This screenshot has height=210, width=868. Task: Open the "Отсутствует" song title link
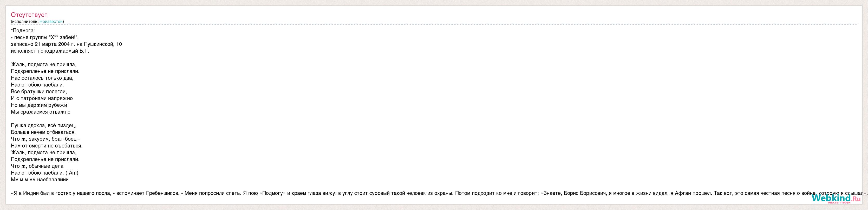(x=29, y=15)
